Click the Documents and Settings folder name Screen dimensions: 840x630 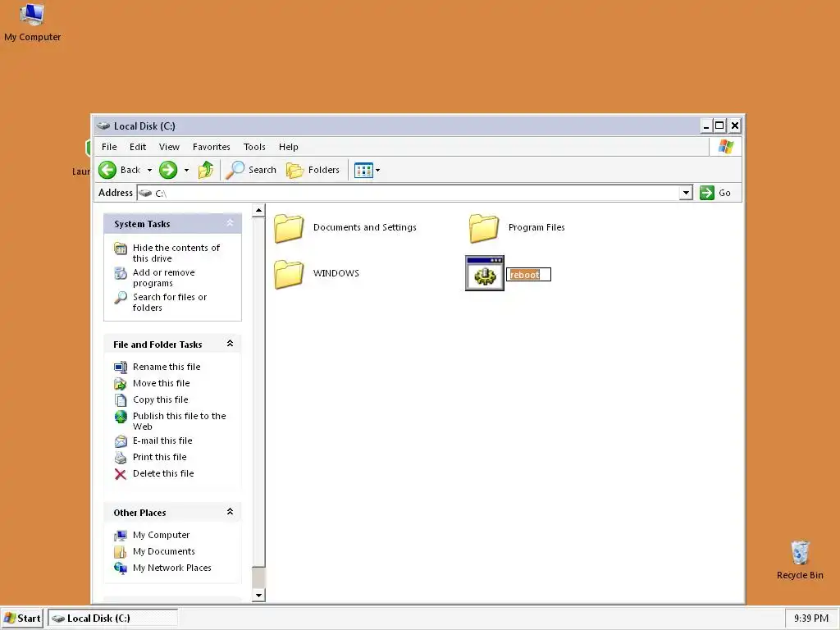(x=365, y=227)
